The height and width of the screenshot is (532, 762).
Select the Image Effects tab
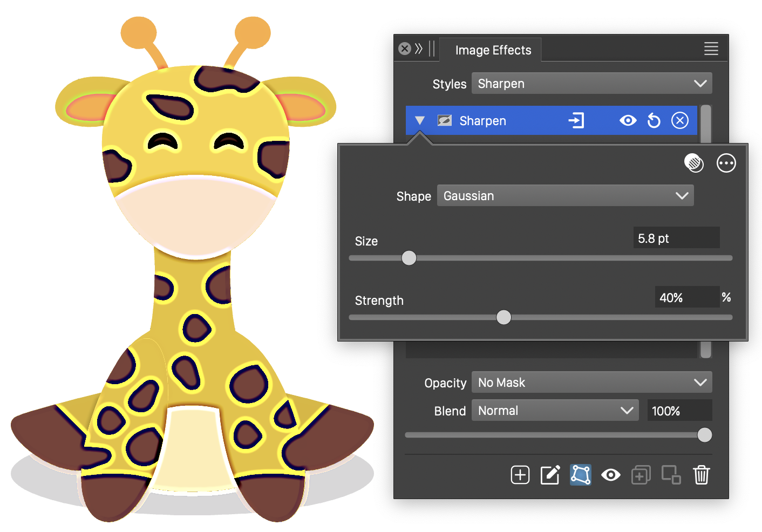(493, 50)
